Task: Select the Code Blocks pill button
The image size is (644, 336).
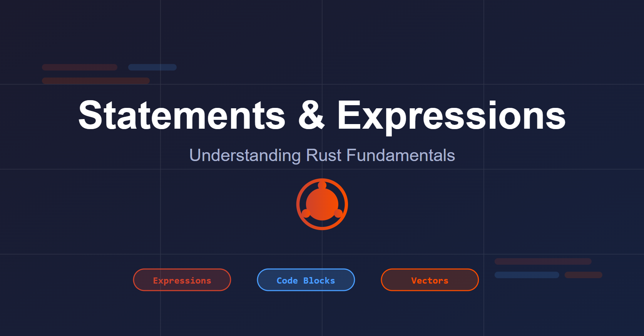Action: click(306, 280)
